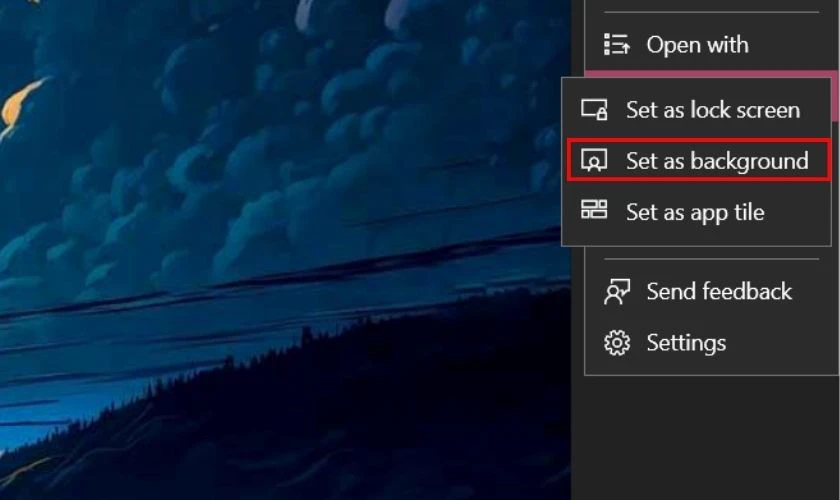Click the lock screen monitor icon

pyautogui.click(x=595, y=110)
